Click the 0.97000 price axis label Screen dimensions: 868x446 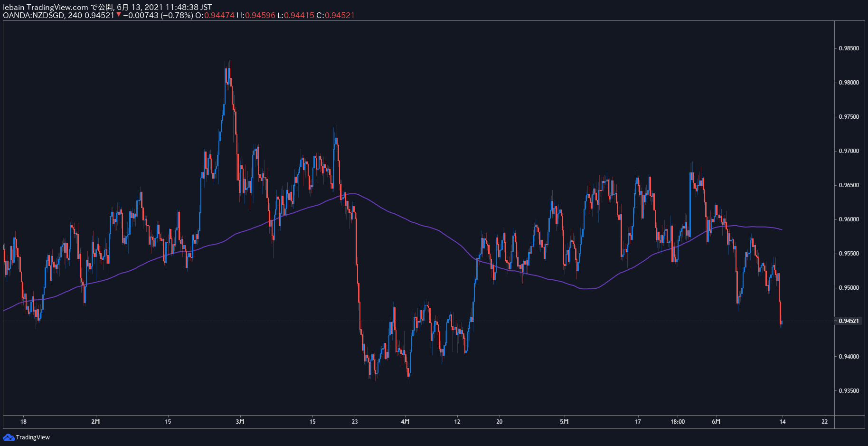click(x=849, y=151)
